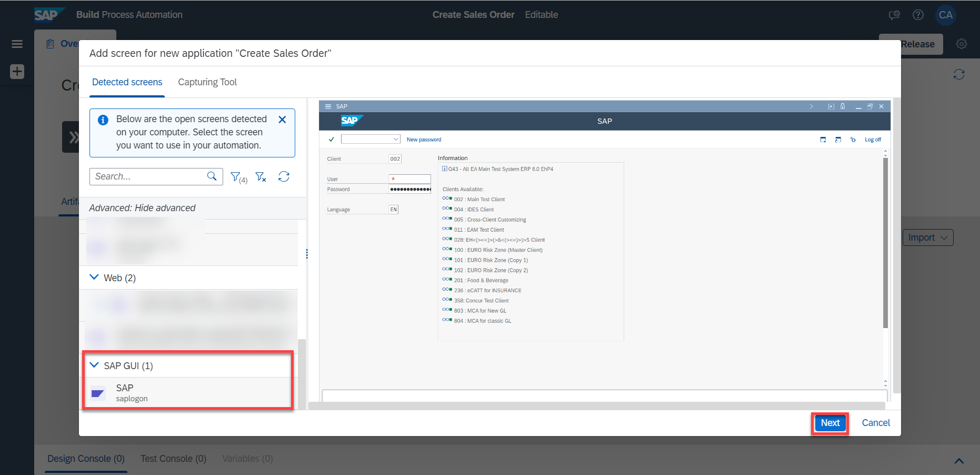
Task: Refresh the detected screens list
Action: (x=284, y=176)
